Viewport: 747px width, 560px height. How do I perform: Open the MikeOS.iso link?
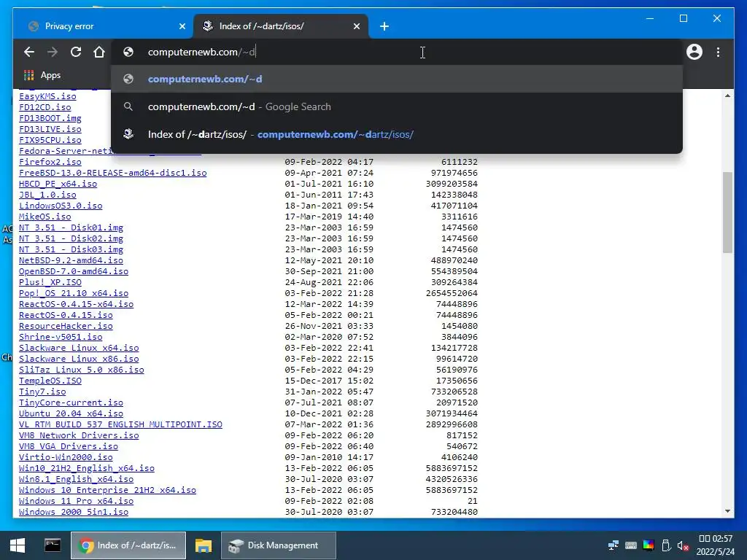pos(44,217)
